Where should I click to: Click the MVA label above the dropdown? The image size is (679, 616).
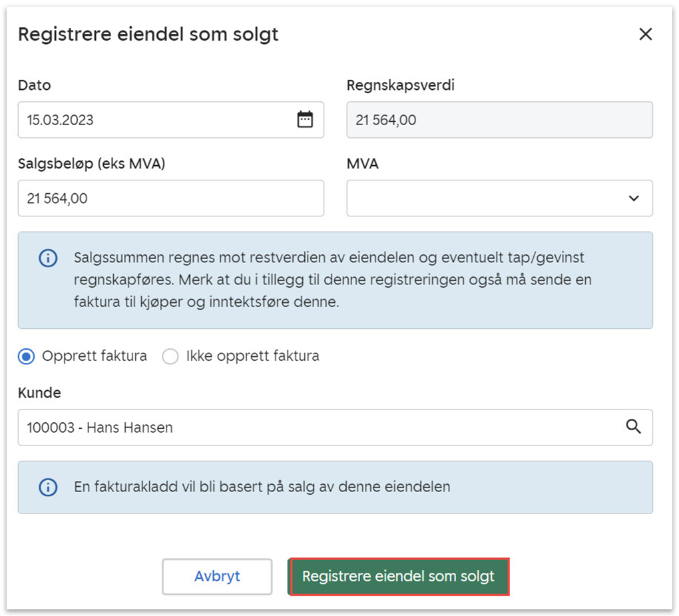tap(362, 164)
